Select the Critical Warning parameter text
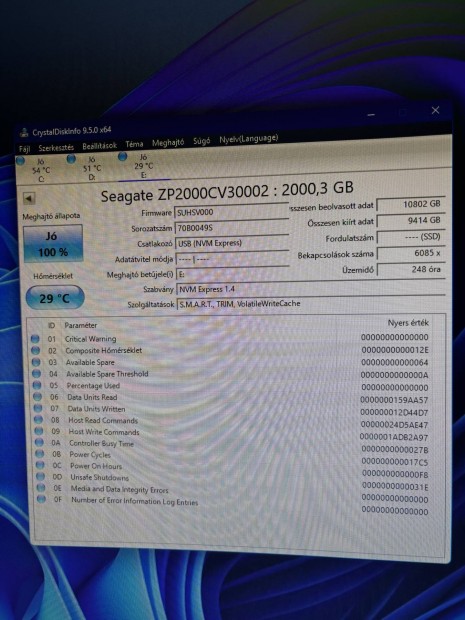 tap(91, 339)
